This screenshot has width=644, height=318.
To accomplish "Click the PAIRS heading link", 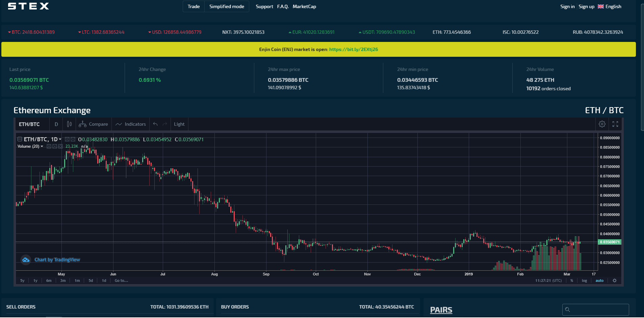I will click(441, 310).
